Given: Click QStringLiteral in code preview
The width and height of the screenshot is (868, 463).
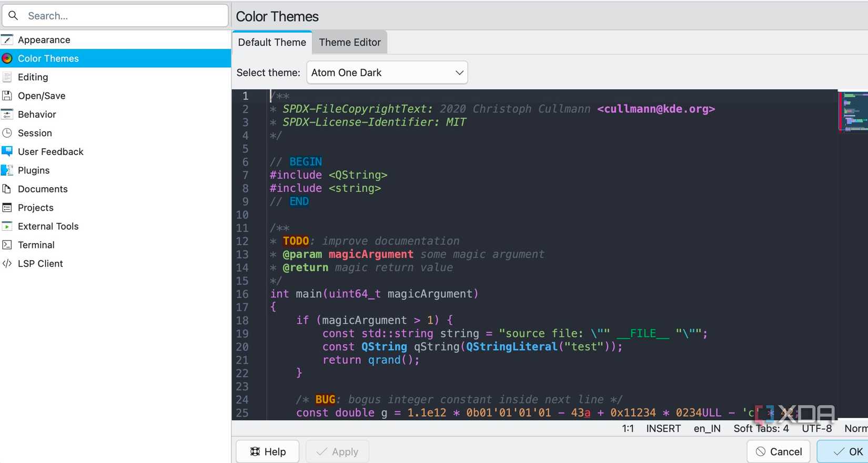Looking at the screenshot, I should (x=512, y=347).
